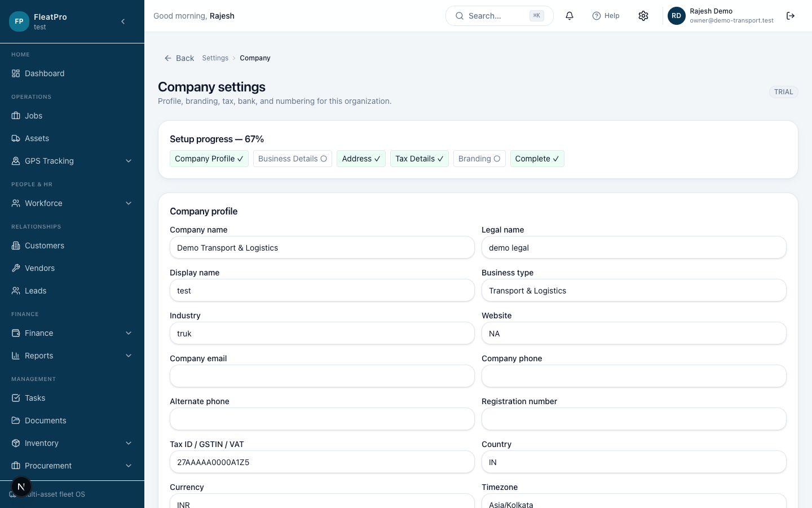Select the Branding progress chip

click(479, 159)
